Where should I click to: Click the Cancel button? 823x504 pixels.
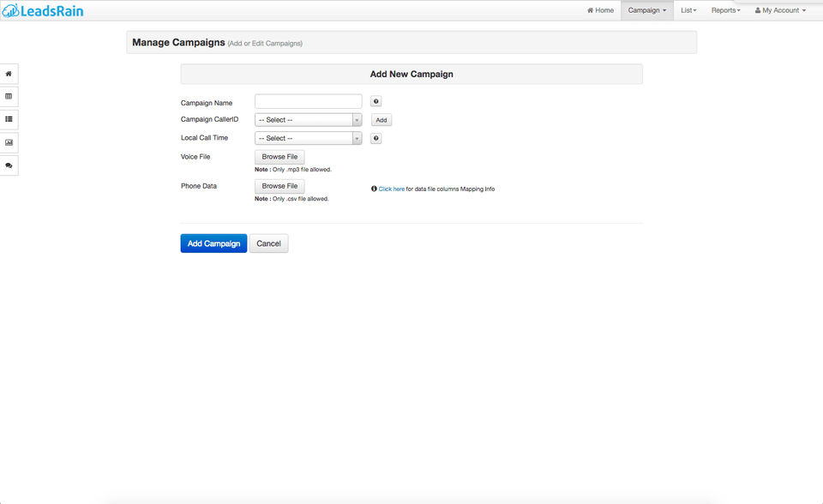(x=268, y=243)
